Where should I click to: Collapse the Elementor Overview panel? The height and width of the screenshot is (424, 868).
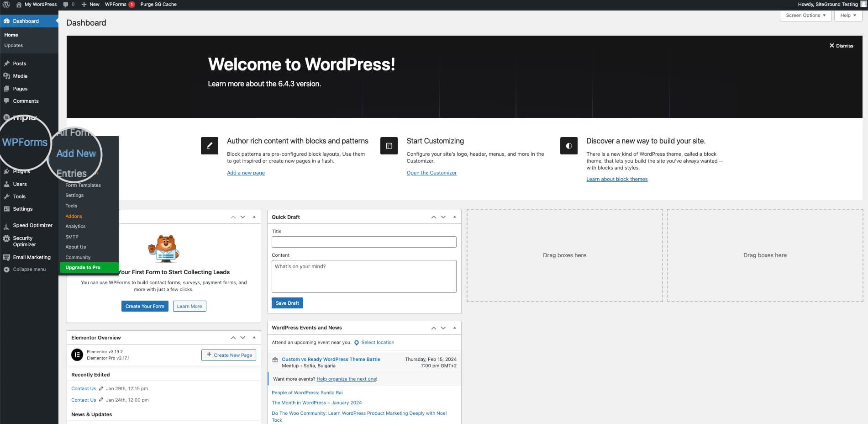tap(254, 338)
